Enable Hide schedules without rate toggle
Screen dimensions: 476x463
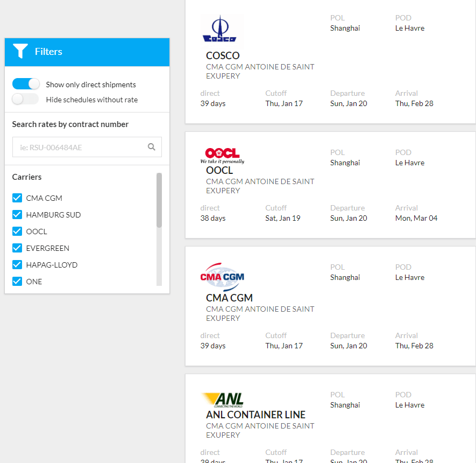tap(26, 99)
